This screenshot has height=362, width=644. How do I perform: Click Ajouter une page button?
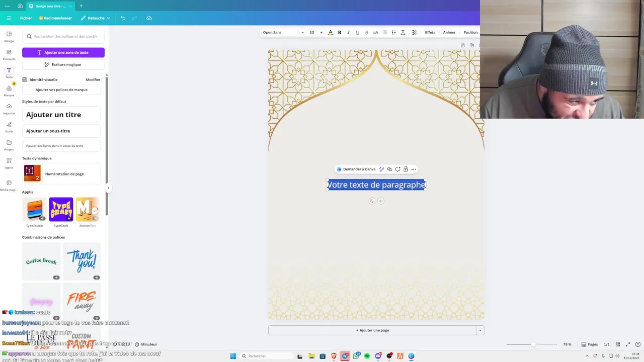click(x=372, y=330)
